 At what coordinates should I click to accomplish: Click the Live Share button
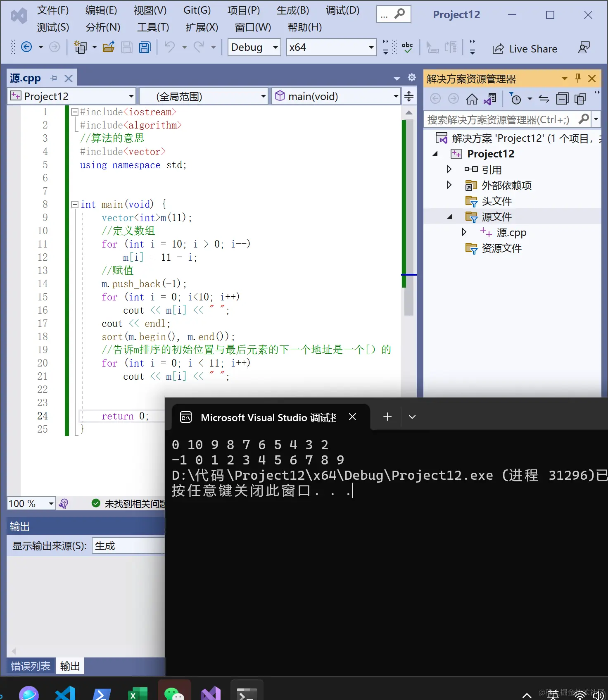525,49
